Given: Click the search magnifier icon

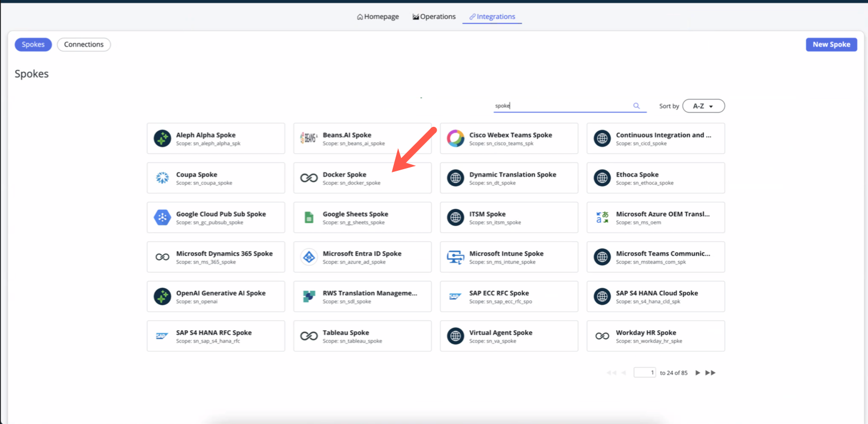Looking at the screenshot, I should (x=636, y=106).
